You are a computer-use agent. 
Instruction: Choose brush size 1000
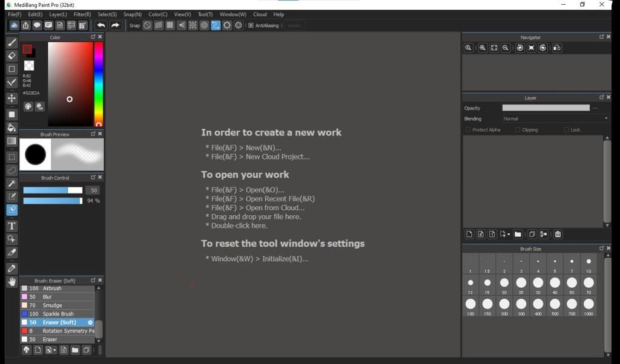pos(589,306)
